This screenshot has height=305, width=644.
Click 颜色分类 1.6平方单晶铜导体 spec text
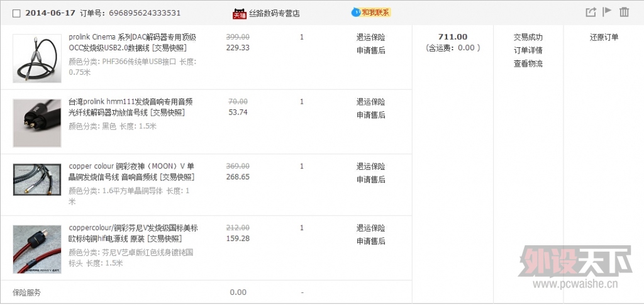[129, 196]
